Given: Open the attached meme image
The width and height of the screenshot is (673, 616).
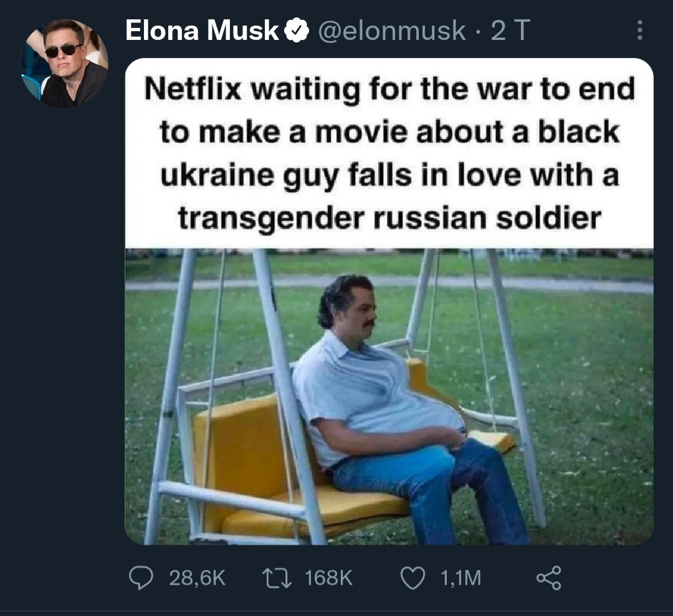Looking at the screenshot, I should [x=389, y=302].
